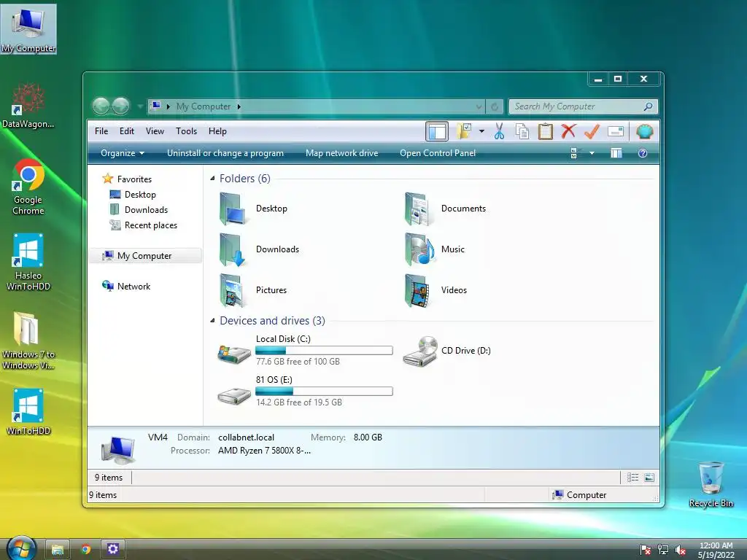
Task: Select Downloads under Favorites
Action: (139, 210)
